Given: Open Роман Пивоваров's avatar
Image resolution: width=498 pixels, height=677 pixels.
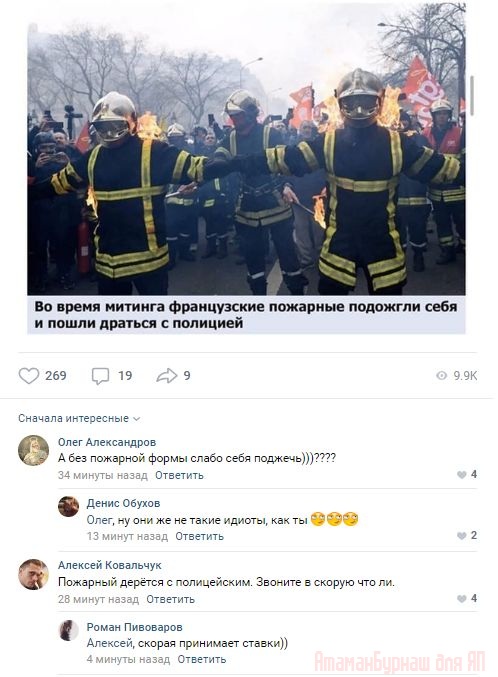Looking at the screenshot, I should pyautogui.click(x=69, y=630).
